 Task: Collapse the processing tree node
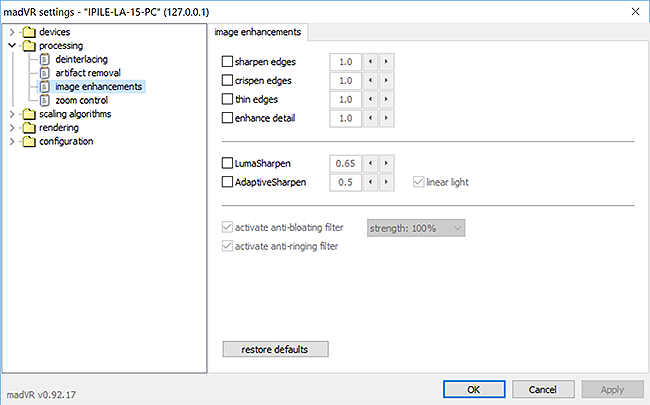point(12,46)
